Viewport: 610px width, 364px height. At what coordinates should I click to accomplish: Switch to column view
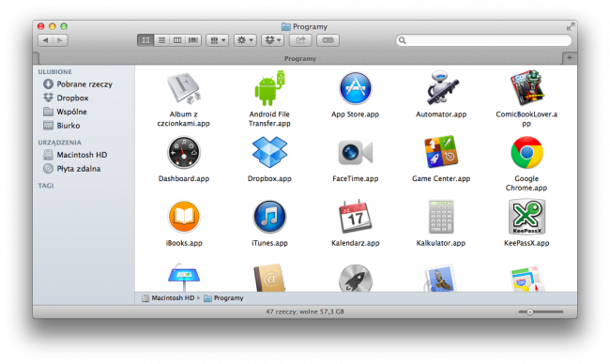tap(177, 40)
